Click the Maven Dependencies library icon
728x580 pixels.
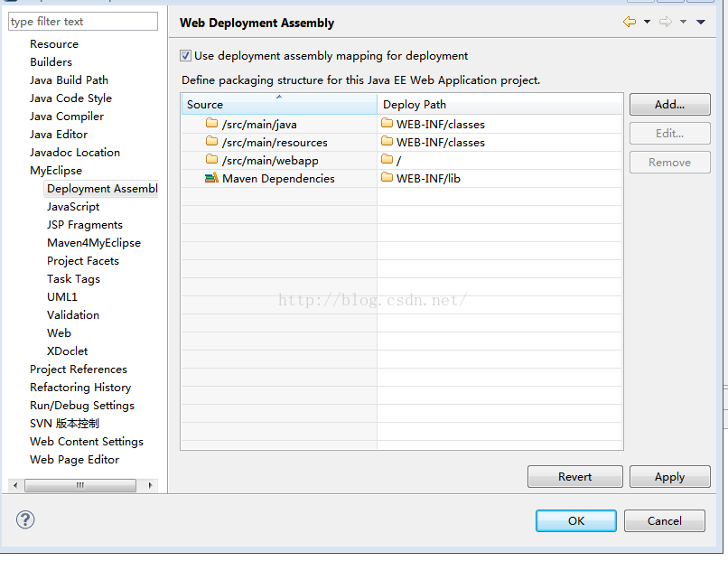click(211, 177)
